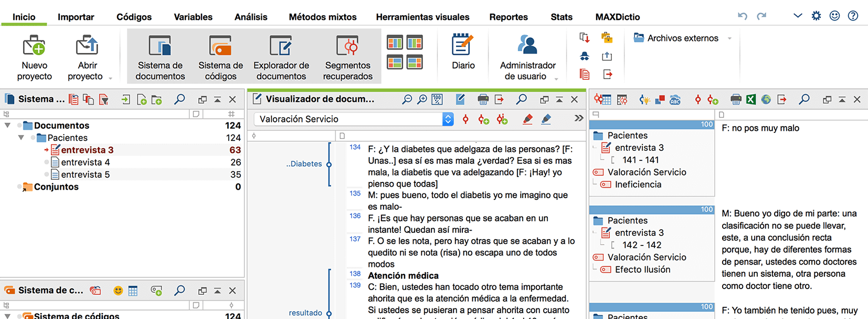Image resolution: width=868 pixels, height=319 pixels.
Task: Code segment with a new code icon
Action: (x=483, y=120)
